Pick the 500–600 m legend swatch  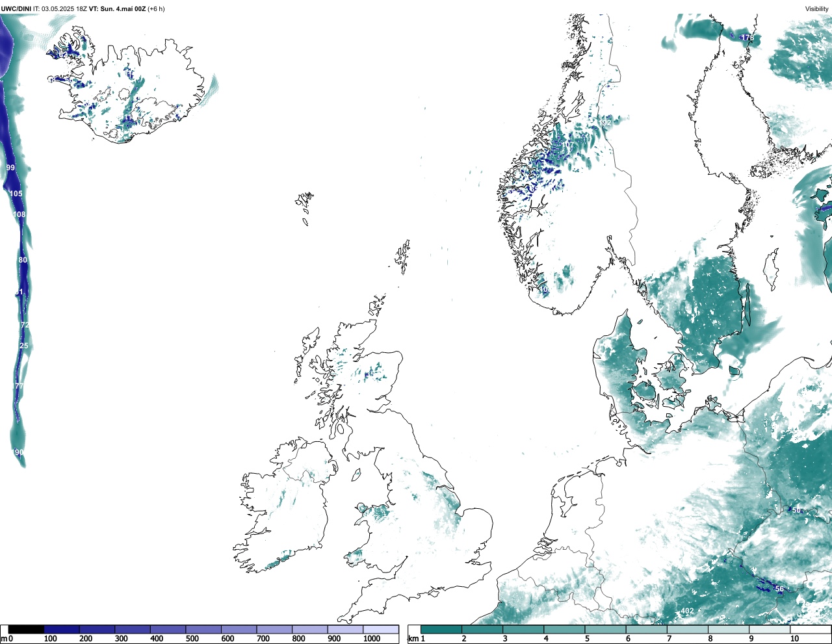(203, 629)
